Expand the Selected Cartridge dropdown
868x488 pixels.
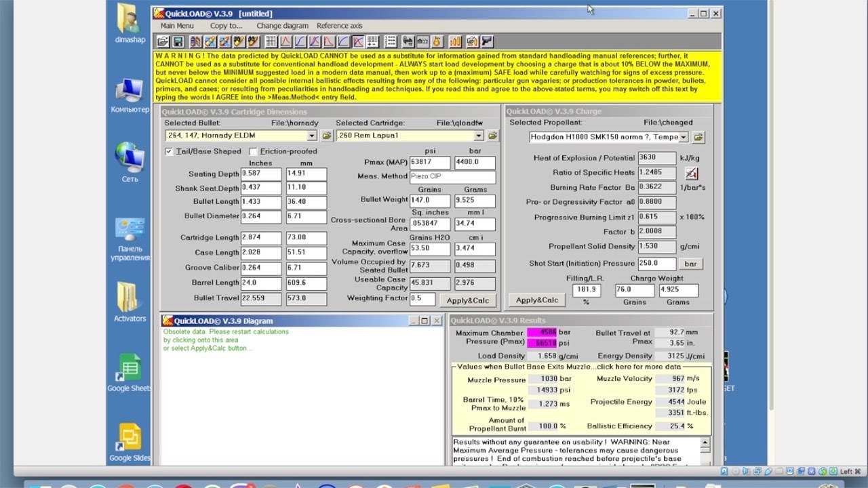(479, 136)
